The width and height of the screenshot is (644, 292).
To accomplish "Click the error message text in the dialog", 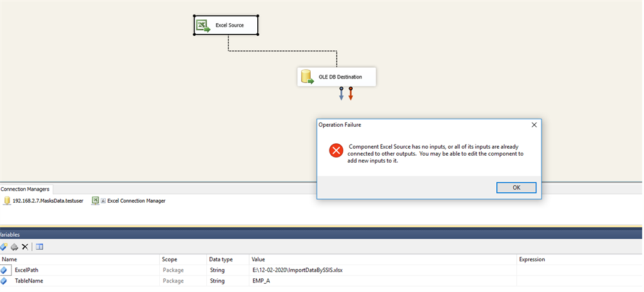I will pos(436,154).
